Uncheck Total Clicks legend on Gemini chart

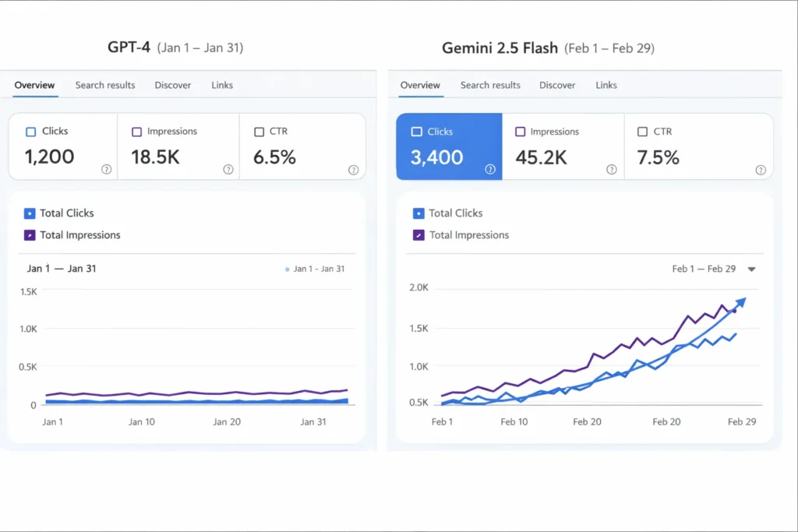pos(418,213)
